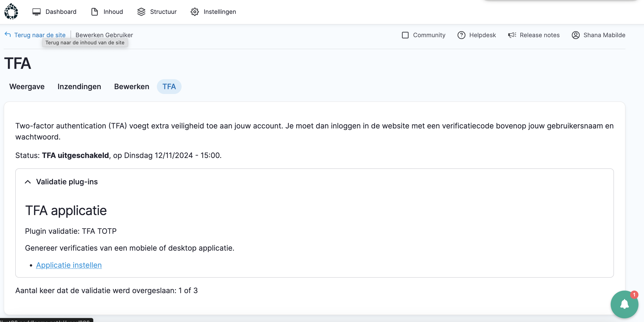644x322 pixels.
Task: Click the Release notes megaphone icon
Action: point(512,35)
